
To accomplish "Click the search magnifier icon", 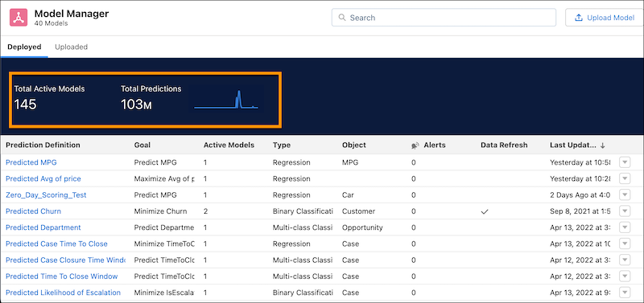I will (341, 18).
